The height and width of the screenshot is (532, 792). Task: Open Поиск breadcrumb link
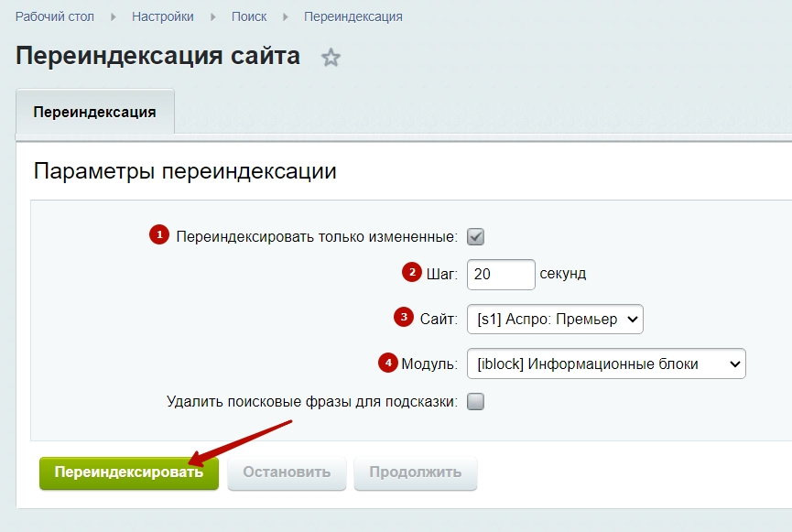click(249, 16)
